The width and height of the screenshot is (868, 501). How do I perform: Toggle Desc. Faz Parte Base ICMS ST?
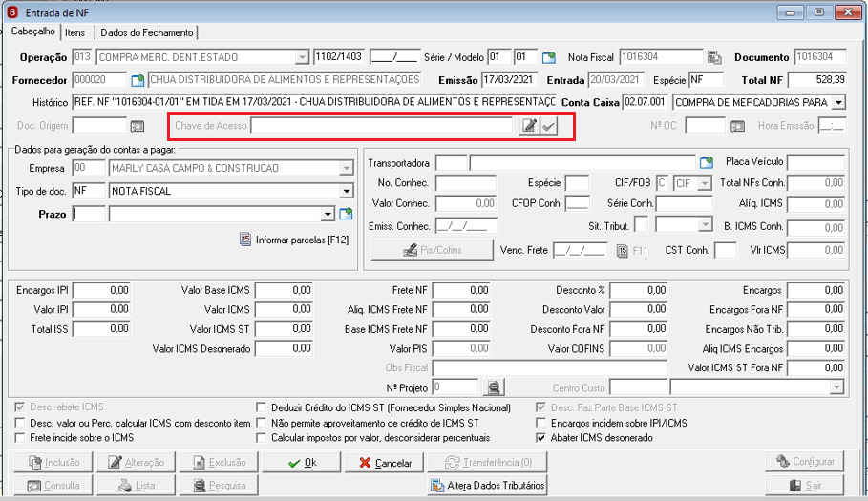pyautogui.click(x=540, y=408)
